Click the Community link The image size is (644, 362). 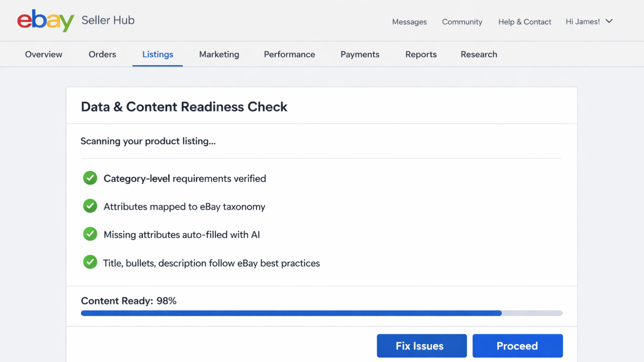coord(462,22)
